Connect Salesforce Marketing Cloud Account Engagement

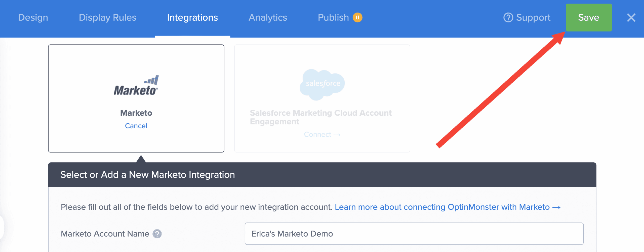tap(322, 135)
